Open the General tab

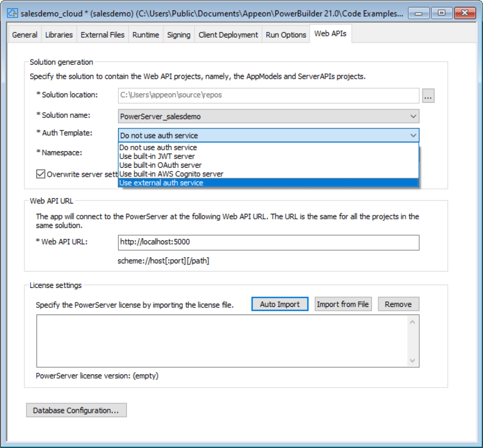click(x=24, y=35)
